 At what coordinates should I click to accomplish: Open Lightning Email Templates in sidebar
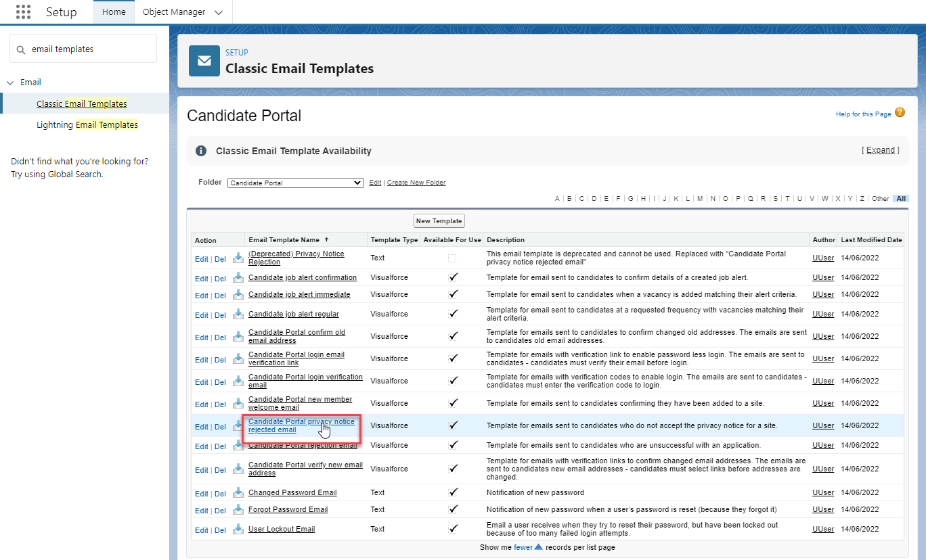pyautogui.click(x=87, y=125)
